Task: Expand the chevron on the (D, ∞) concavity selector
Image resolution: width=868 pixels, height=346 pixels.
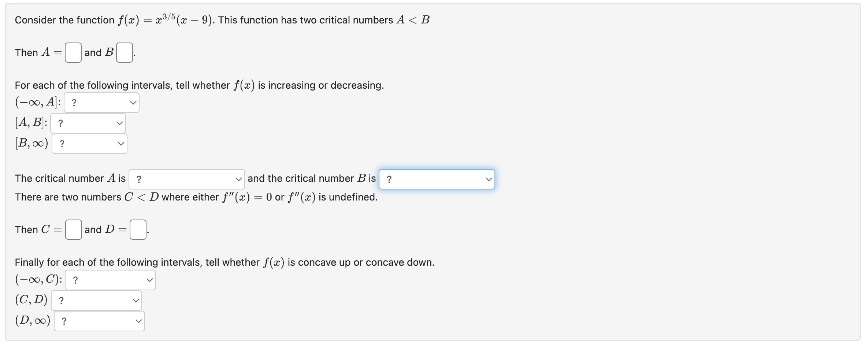Action: 138,321
